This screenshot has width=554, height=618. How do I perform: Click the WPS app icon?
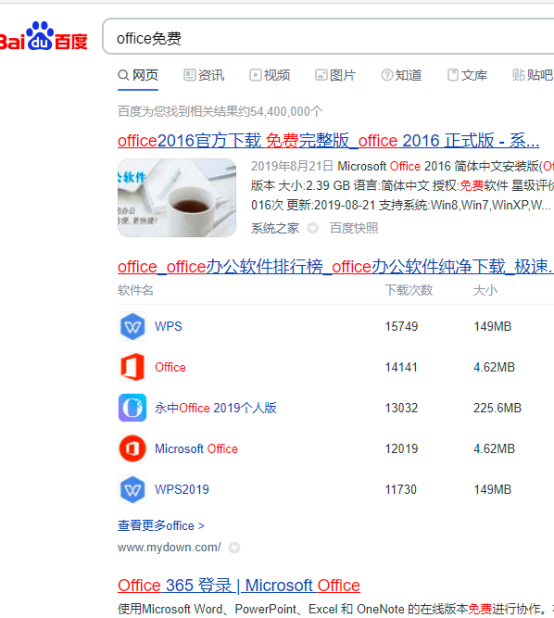132,326
